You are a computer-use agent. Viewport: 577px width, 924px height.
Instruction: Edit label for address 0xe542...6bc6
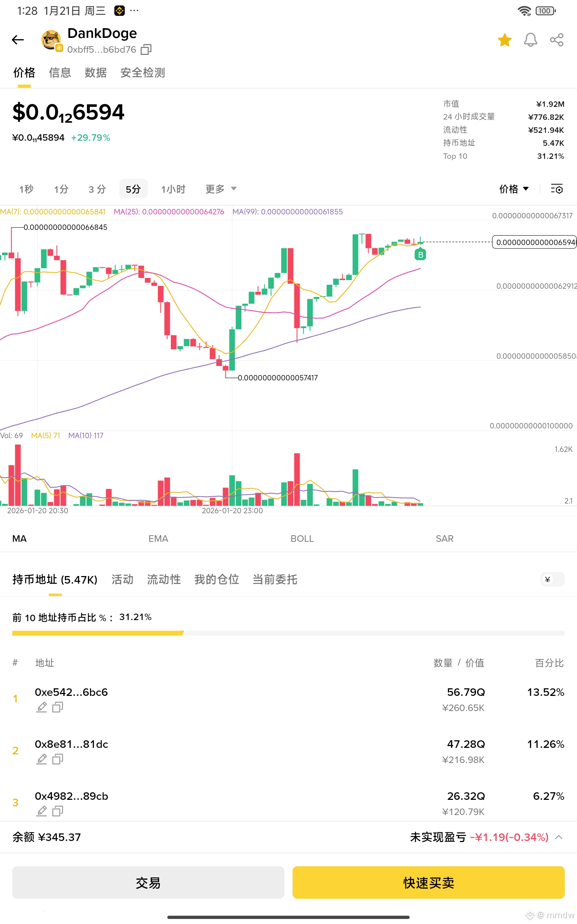[x=41, y=707]
